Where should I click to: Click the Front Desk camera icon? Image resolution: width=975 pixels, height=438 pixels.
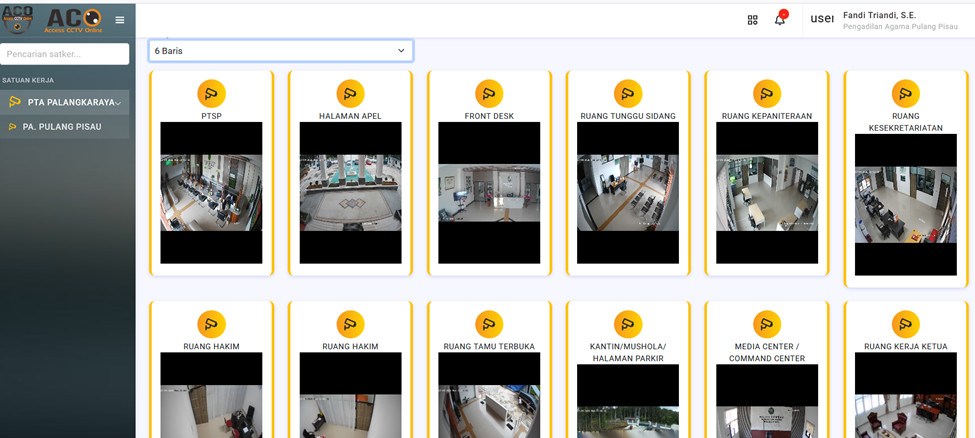click(489, 94)
